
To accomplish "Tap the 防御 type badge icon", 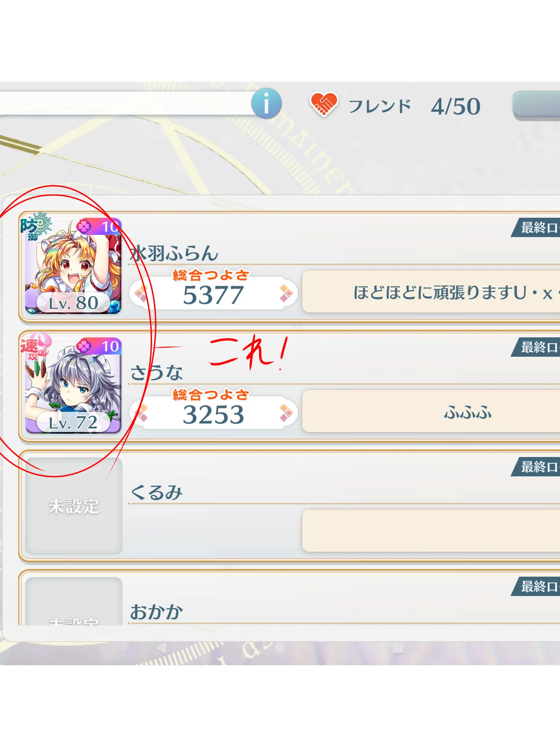I will (35, 227).
